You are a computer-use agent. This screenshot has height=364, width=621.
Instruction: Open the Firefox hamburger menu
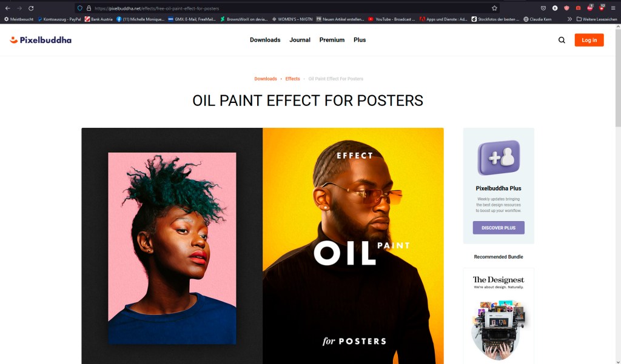pos(613,8)
